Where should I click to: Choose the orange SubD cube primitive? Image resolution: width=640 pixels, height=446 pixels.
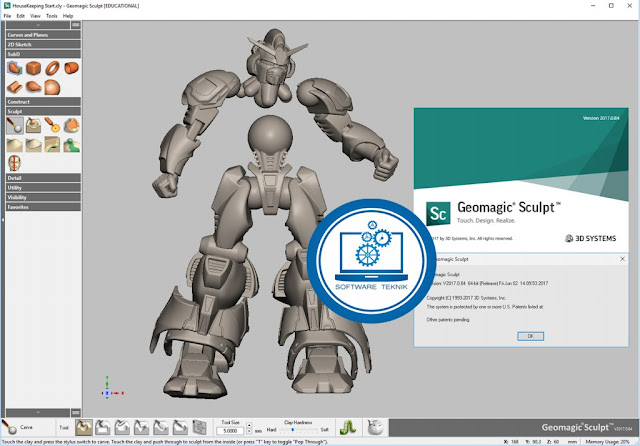pos(33,68)
